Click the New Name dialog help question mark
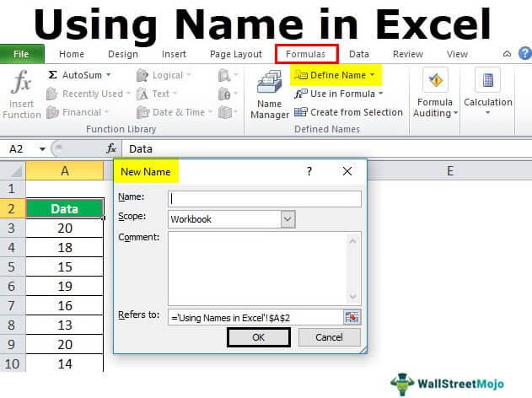Image resolution: width=532 pixels, height=398 pixels. click(x=309, y=171)
